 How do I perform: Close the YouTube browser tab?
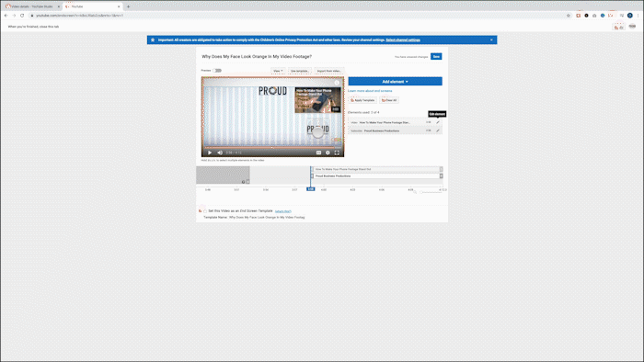point(119,6)
